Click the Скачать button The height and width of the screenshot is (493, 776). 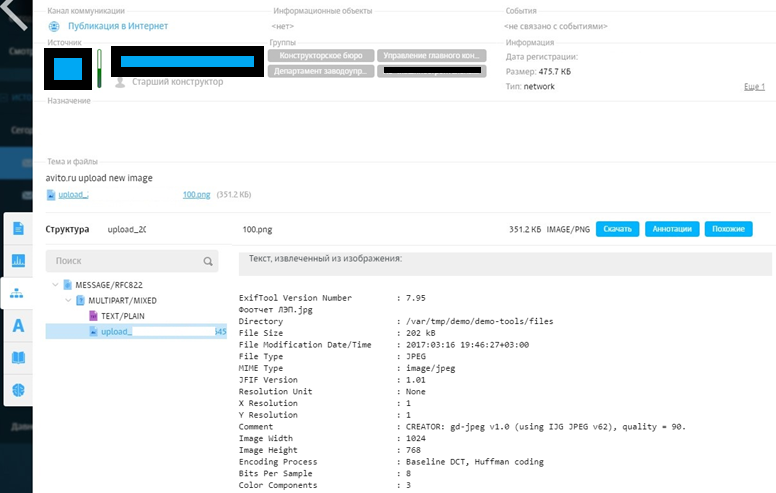617,229
